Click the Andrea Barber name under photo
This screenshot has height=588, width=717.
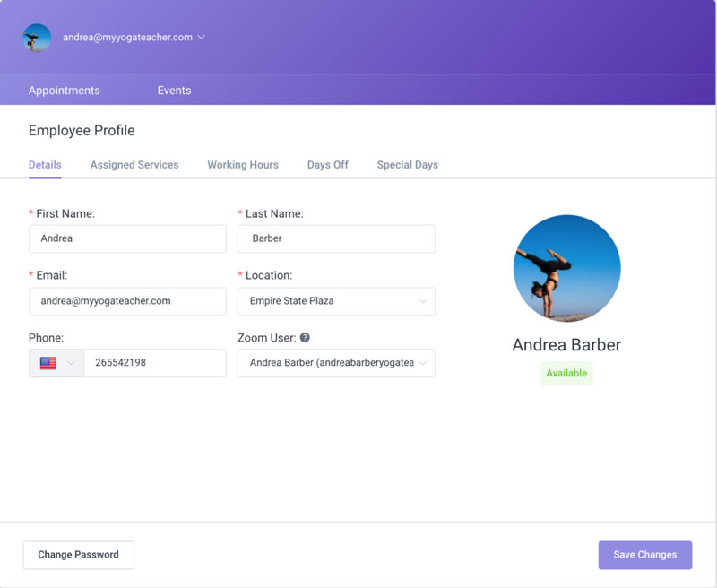coord(566,345)
